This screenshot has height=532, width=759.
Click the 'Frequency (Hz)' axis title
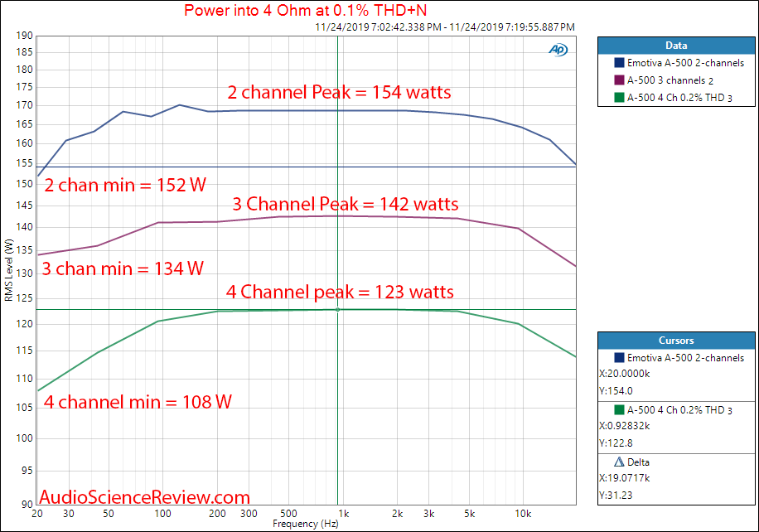click(x=306, y=524)
